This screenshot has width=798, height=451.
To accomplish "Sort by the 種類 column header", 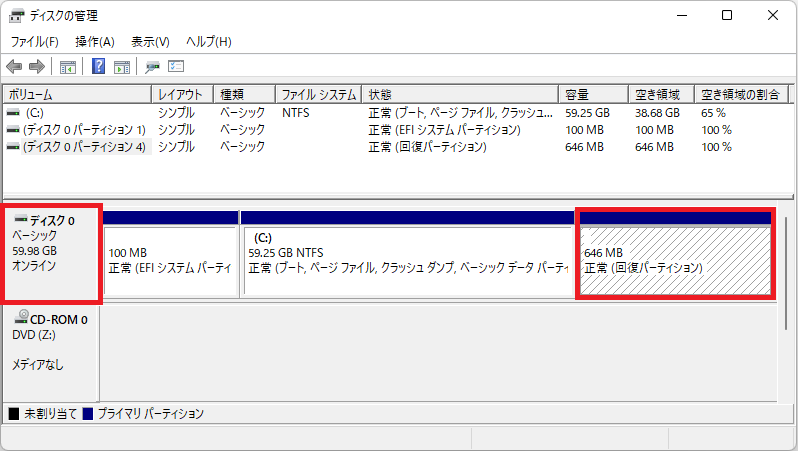I will 244,94.
